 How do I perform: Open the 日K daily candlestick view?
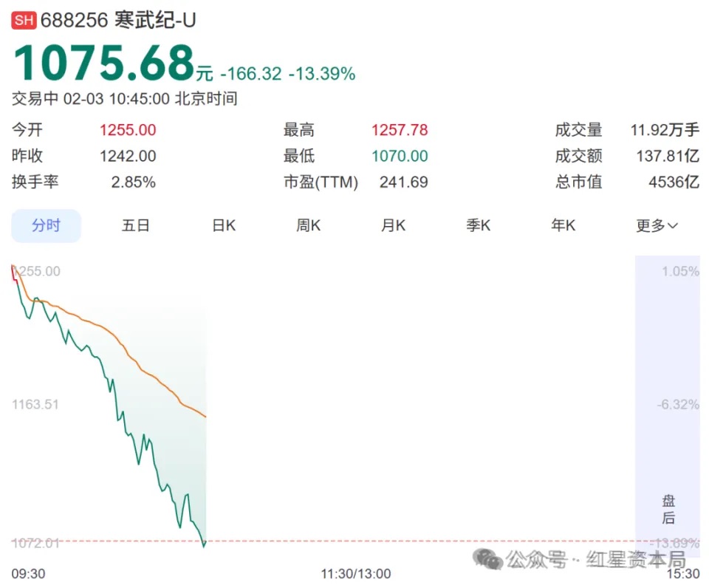[x=222, y=226]
